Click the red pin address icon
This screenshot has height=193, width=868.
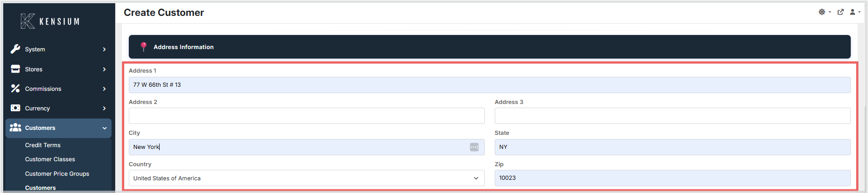pyautogui.click(x=143, y=47)
